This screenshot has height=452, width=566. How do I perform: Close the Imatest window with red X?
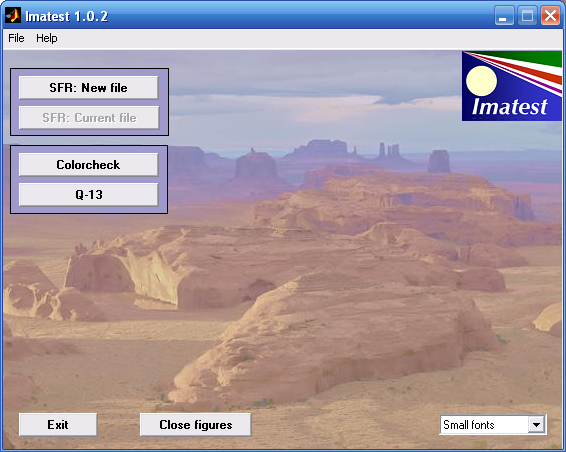click(550, 16)
